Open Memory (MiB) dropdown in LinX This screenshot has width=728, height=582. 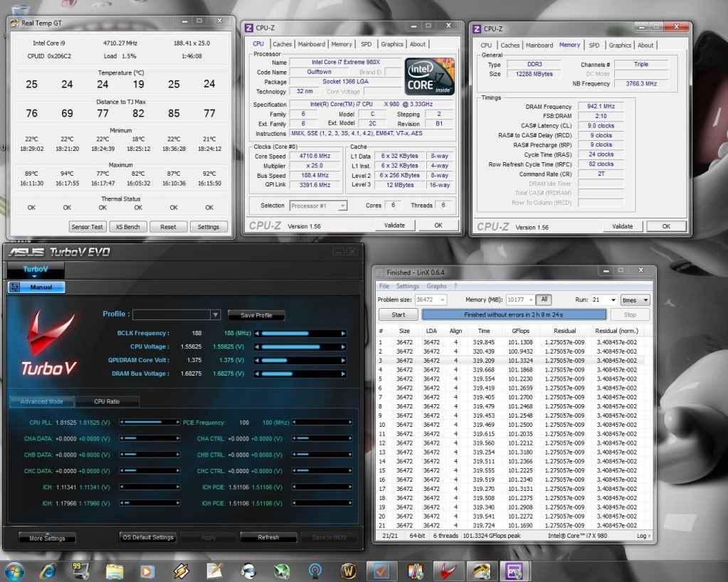529,300
